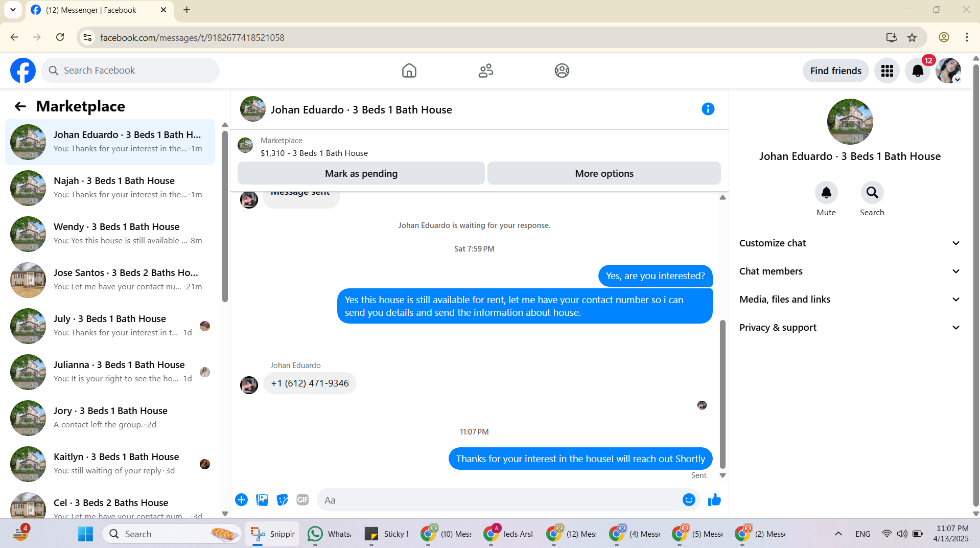980x548 pixels.
Task: Open the emoji picker
Action: point(689,500)
